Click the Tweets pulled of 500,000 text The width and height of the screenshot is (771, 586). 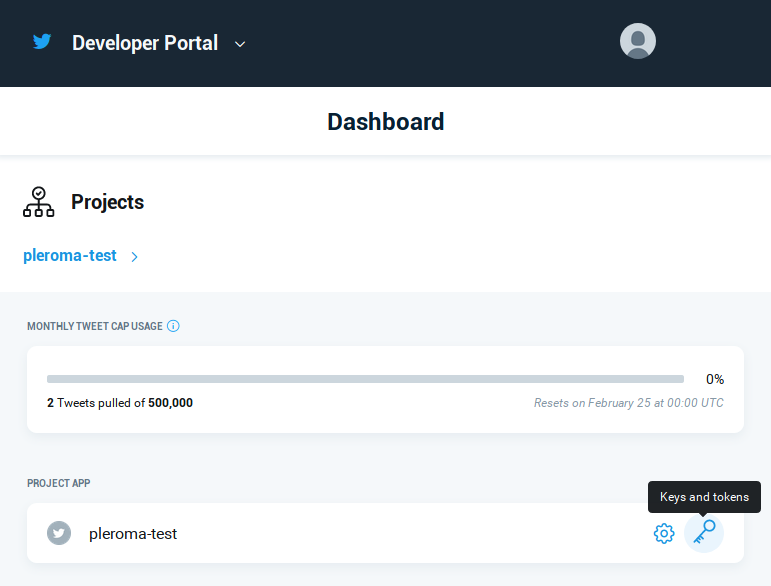click(x=120, y=403)
